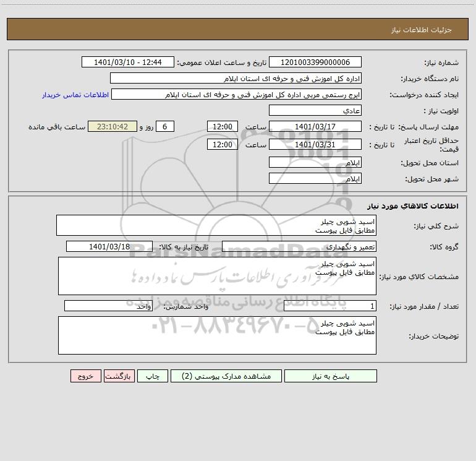Click the تاریخ نیاز به کالا field 1401/03/18
Screen dimensions: 476x461
click(x=109, y=246)
